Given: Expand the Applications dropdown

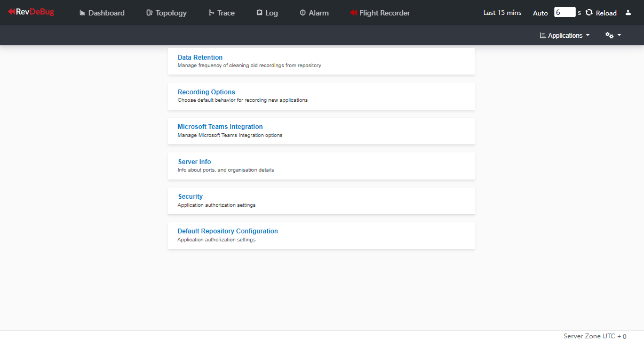Looking at the screenshot, I should click(565, 35).
